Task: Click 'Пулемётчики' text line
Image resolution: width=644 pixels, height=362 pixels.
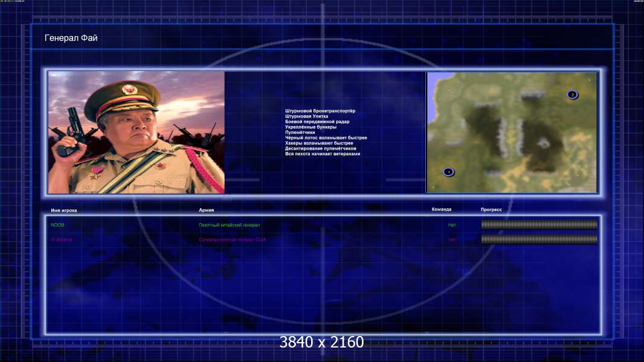Action: tap(300, 132)
